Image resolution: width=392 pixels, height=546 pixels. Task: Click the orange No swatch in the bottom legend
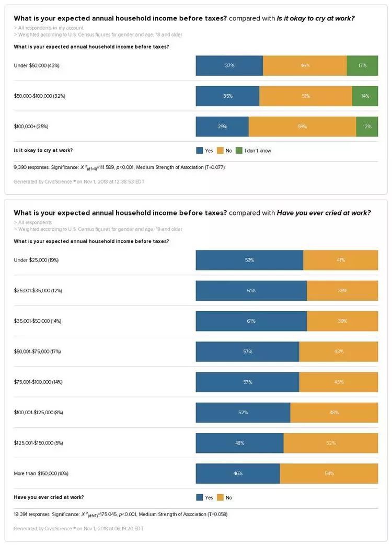click(x=220, y=497)
